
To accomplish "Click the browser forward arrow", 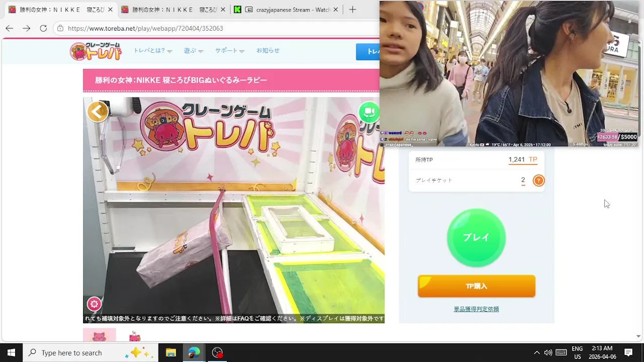I will tap(26, 28).
